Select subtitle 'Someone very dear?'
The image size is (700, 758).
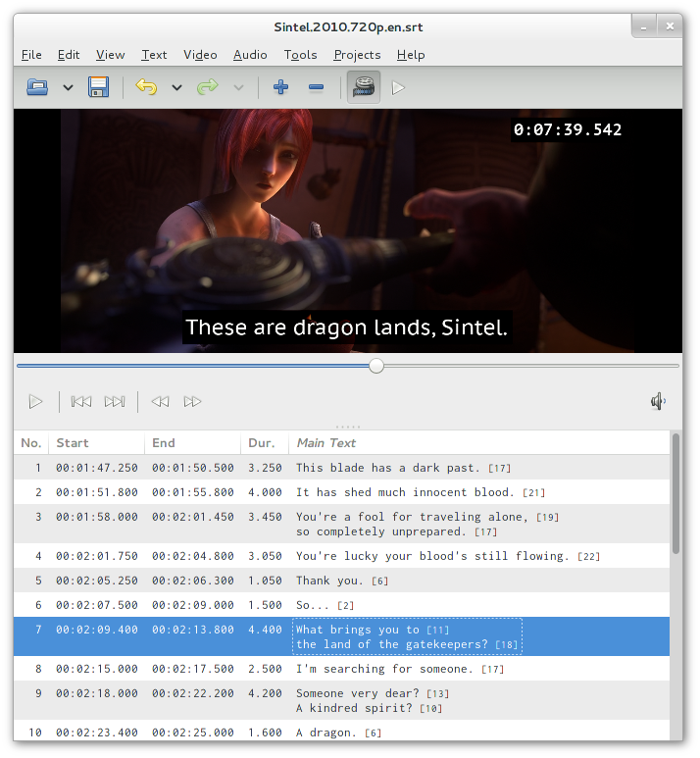(341, 700)
